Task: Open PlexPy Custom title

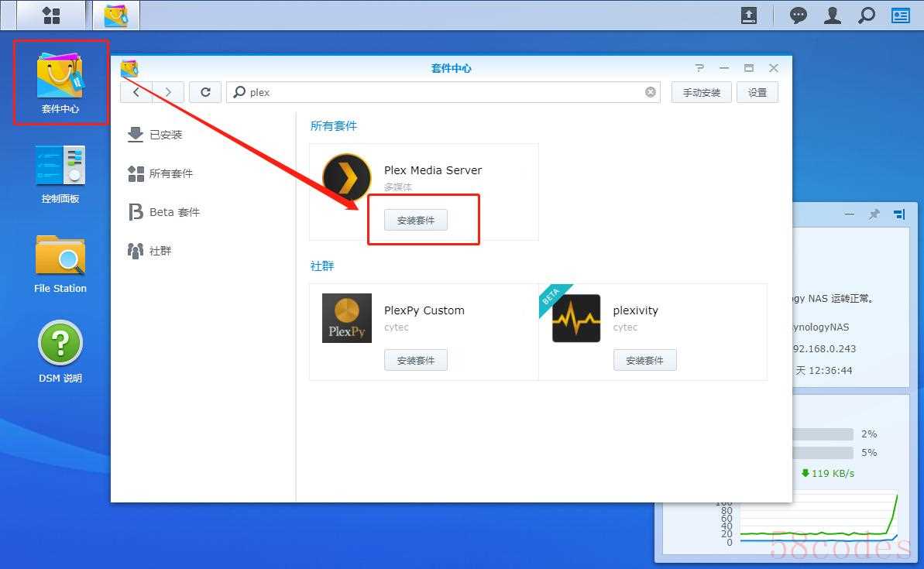Action: click(424, 310)
